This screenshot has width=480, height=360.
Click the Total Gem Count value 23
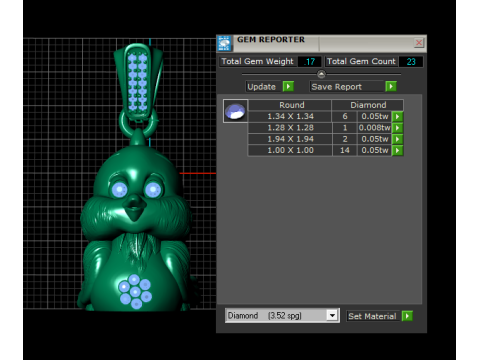click(411, 62)
